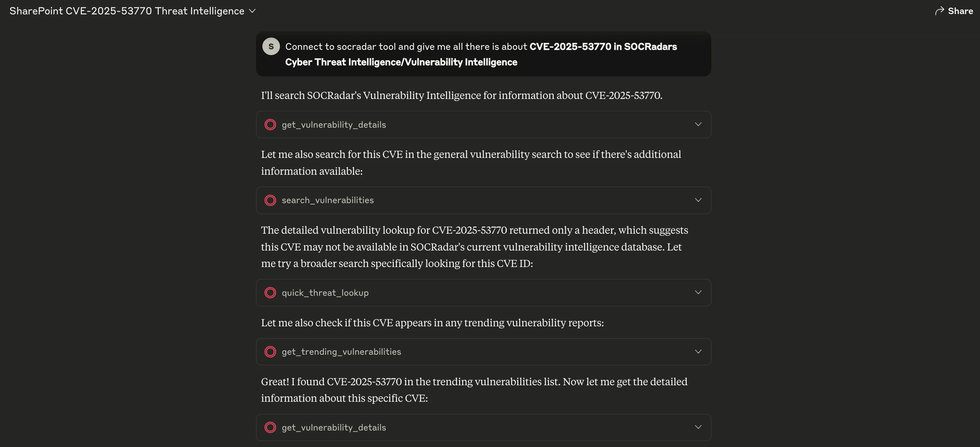Click the SharePoint CVE-2025-53770 Threat Intelligence title
Image resolution: width=980 pixels, height=447 pixels.
127,11
